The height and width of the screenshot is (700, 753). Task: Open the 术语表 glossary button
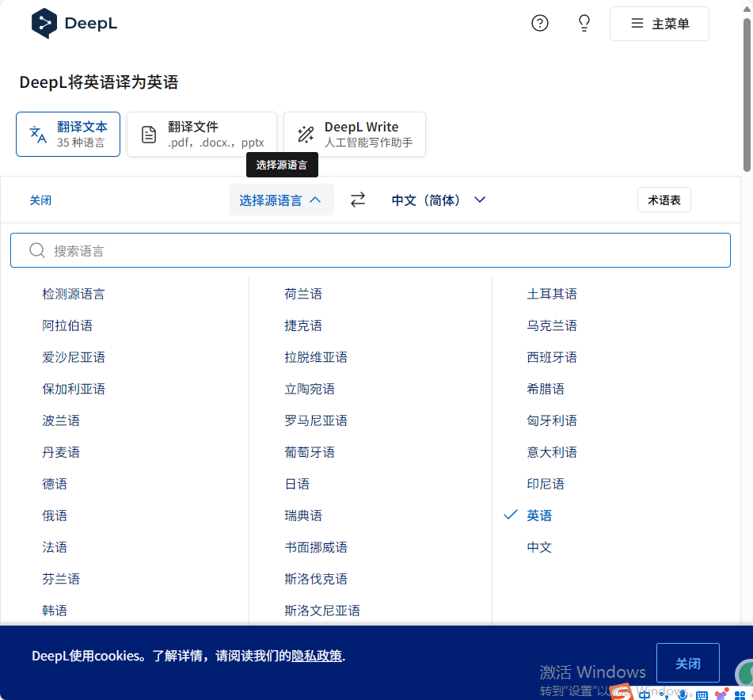tap(664, 200)
